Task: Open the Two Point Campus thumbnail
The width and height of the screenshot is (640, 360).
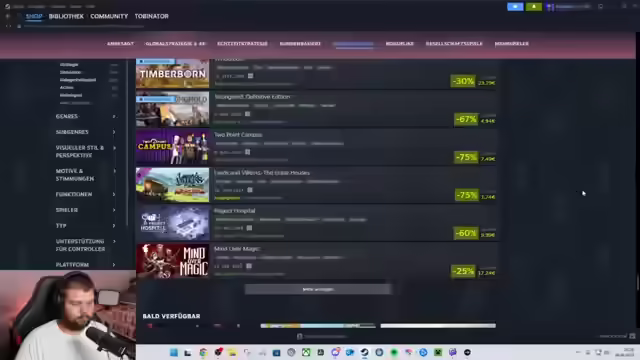Action: click(172, 147)
